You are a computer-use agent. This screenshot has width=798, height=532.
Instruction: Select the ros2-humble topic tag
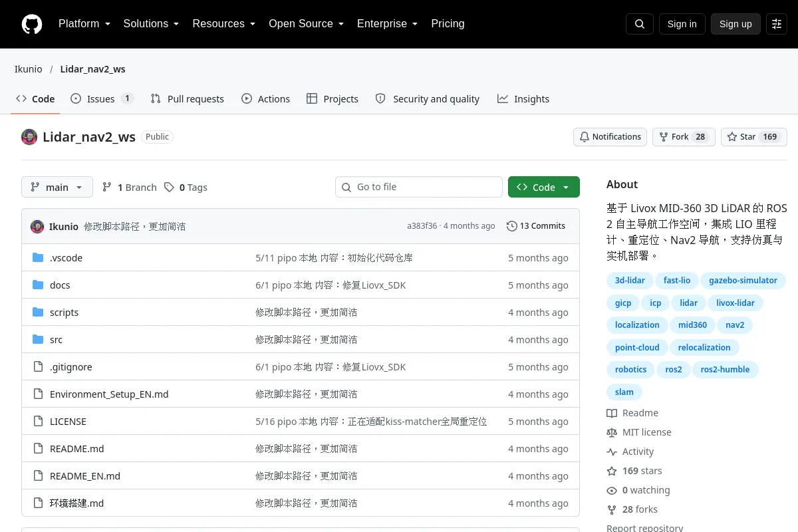click(725, 370)
